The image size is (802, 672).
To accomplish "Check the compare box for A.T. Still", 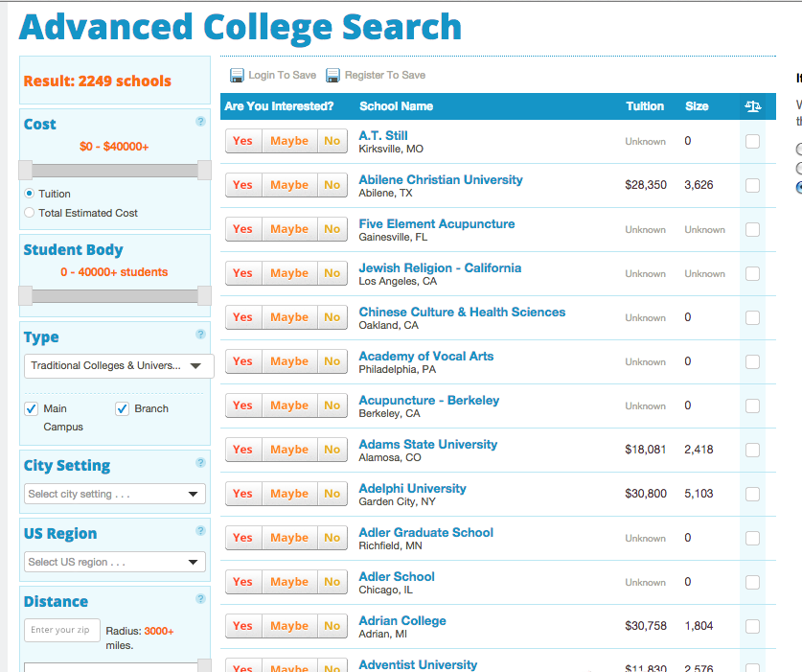I will 752,140.
